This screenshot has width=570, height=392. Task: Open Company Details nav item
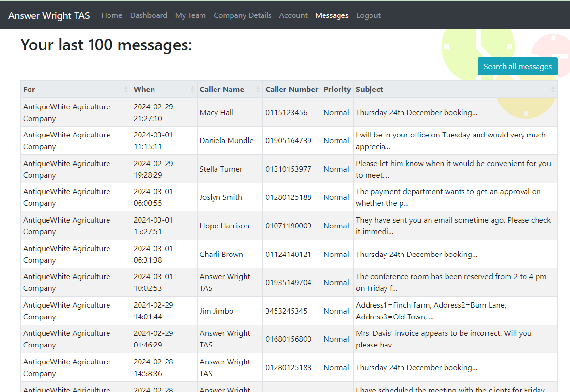(243, 15)
